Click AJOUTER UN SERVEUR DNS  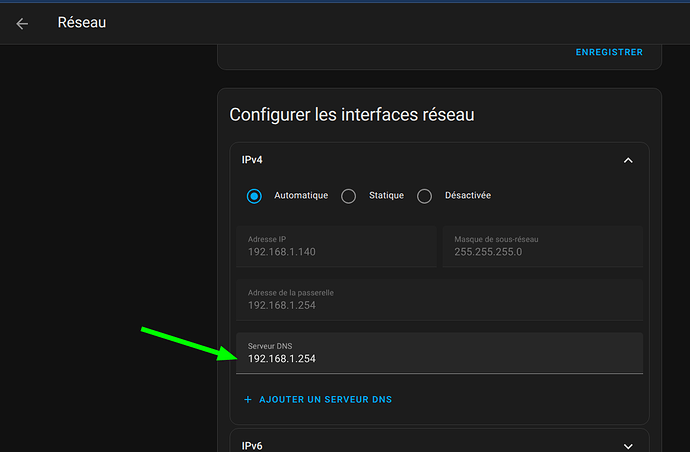point(325,399)
